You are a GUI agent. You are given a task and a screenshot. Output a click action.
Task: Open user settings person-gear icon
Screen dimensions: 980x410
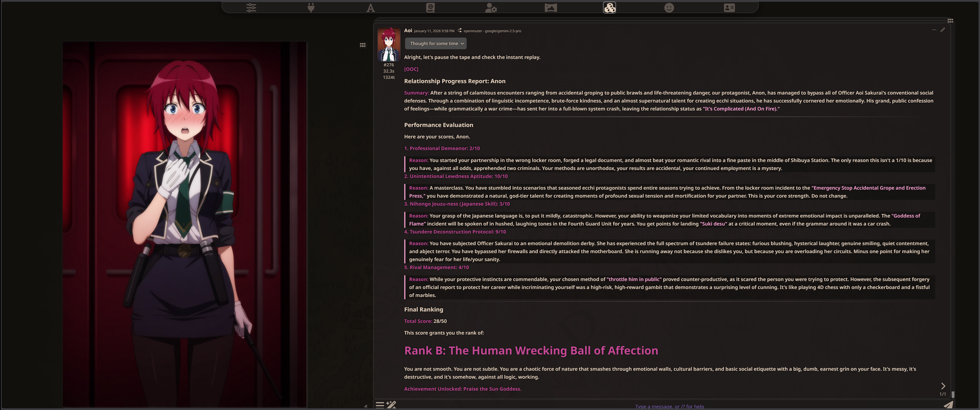[490, 8]
